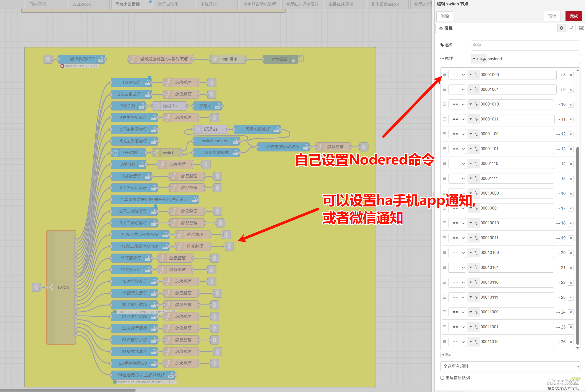Viewport: 585px width, 392px height.
Task: Delete the 00011010 rule with its x button
Action: (x=571, y=342)
